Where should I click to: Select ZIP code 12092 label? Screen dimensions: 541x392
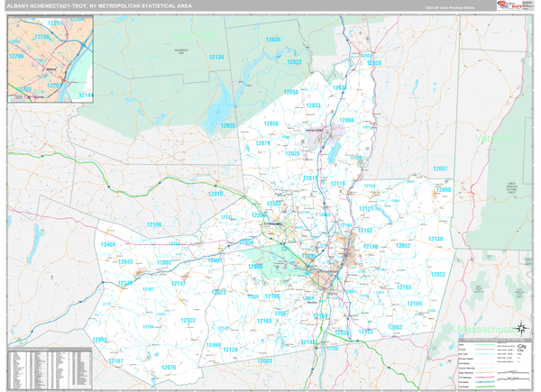click(x=164, y=263)
